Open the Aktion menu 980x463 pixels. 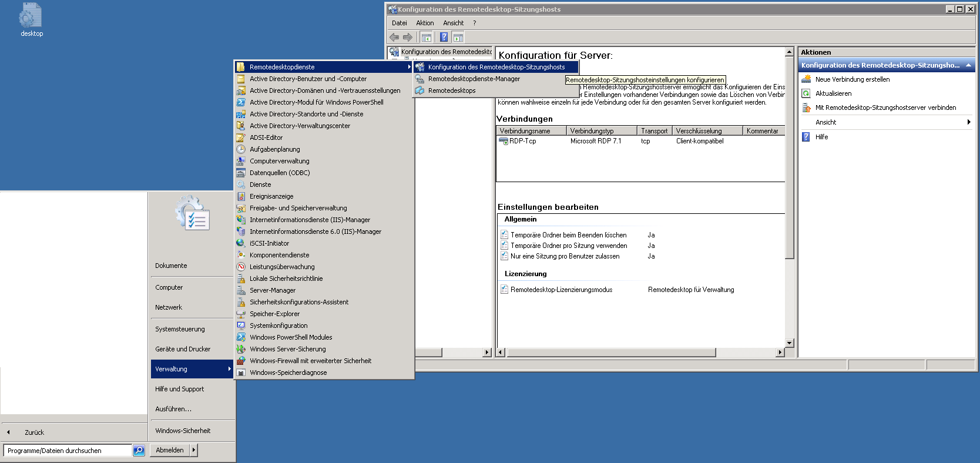click(425, 23)
